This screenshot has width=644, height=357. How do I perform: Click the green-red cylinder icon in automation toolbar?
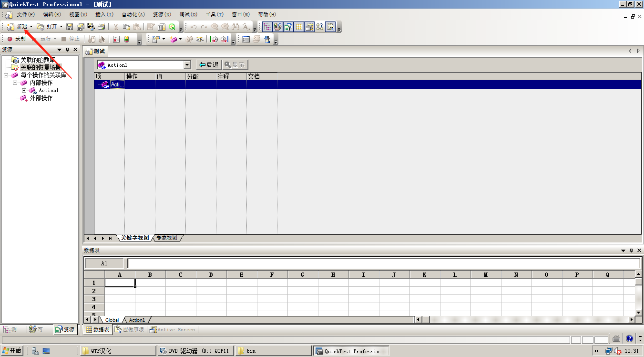pyautogui.click(x=126, y=39)
